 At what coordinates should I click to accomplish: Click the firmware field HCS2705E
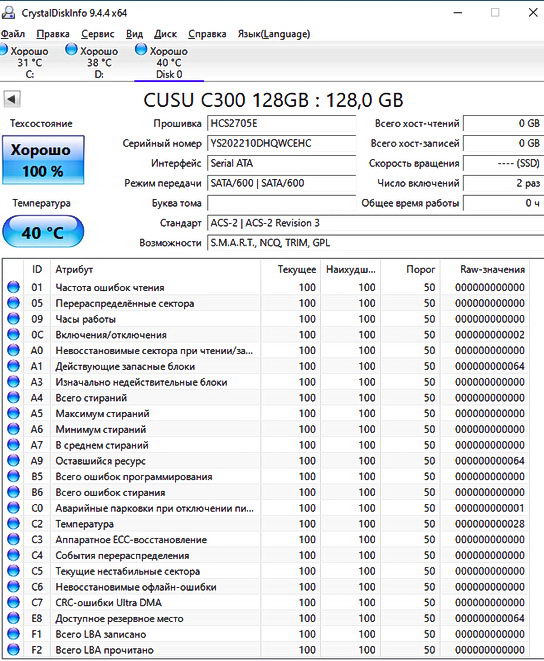(x=281, y=124)
